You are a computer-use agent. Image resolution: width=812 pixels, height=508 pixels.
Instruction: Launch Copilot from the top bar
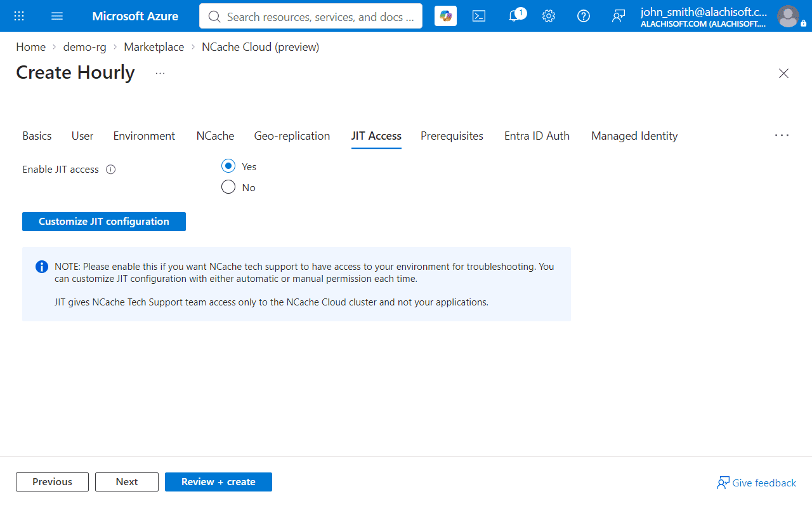[446, 16]
